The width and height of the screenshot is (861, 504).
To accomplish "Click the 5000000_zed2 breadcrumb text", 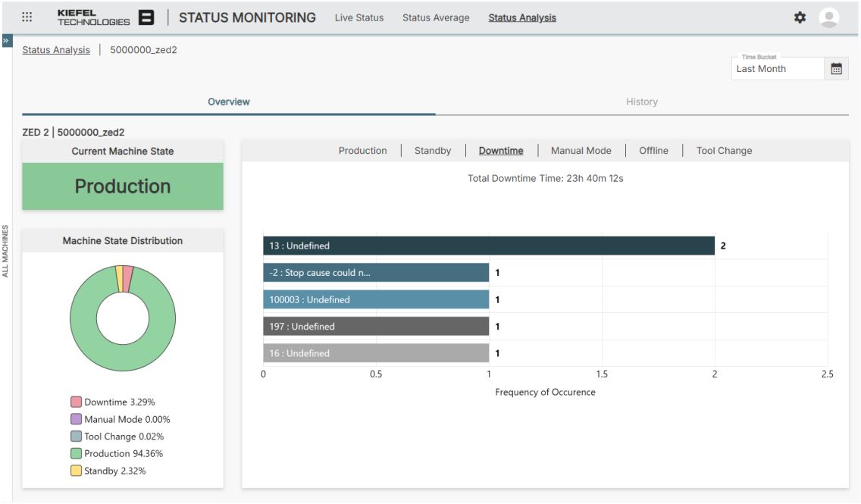I will tap(143, 50).
